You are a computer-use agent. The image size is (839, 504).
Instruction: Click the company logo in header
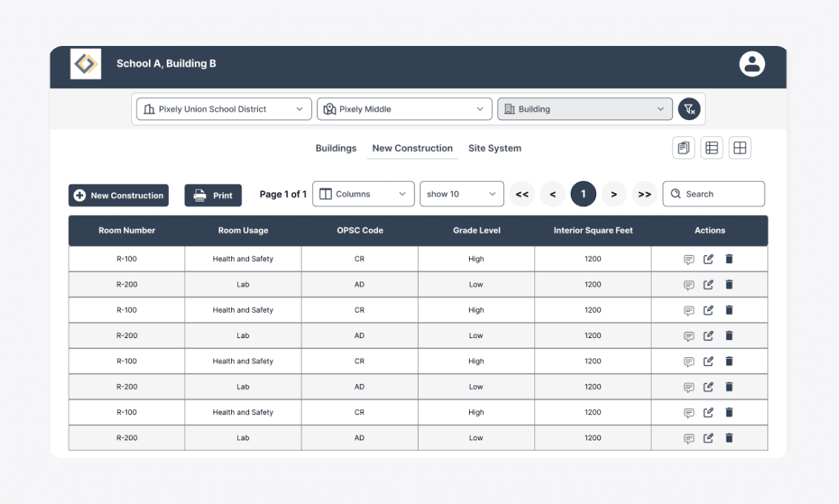pos(86,64)
